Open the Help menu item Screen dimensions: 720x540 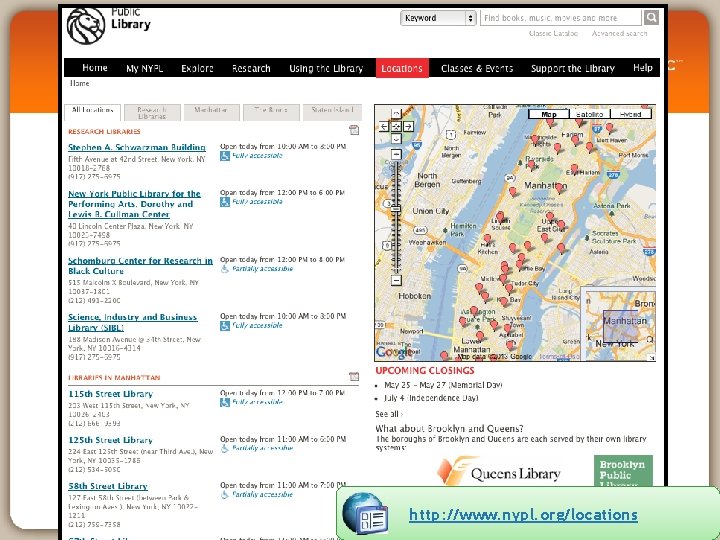click(642, 68)
